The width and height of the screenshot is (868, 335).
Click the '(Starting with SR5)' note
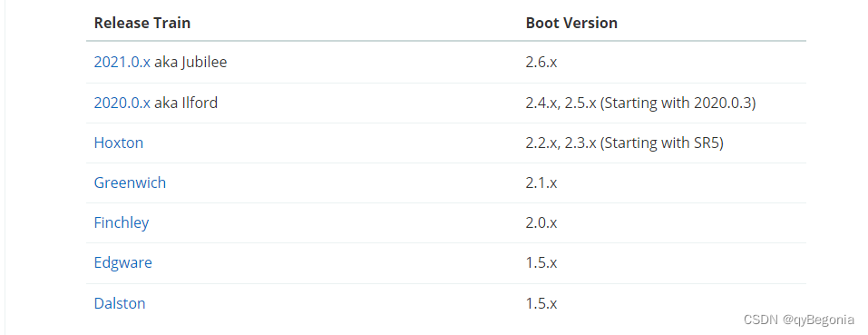click(662, 143)
